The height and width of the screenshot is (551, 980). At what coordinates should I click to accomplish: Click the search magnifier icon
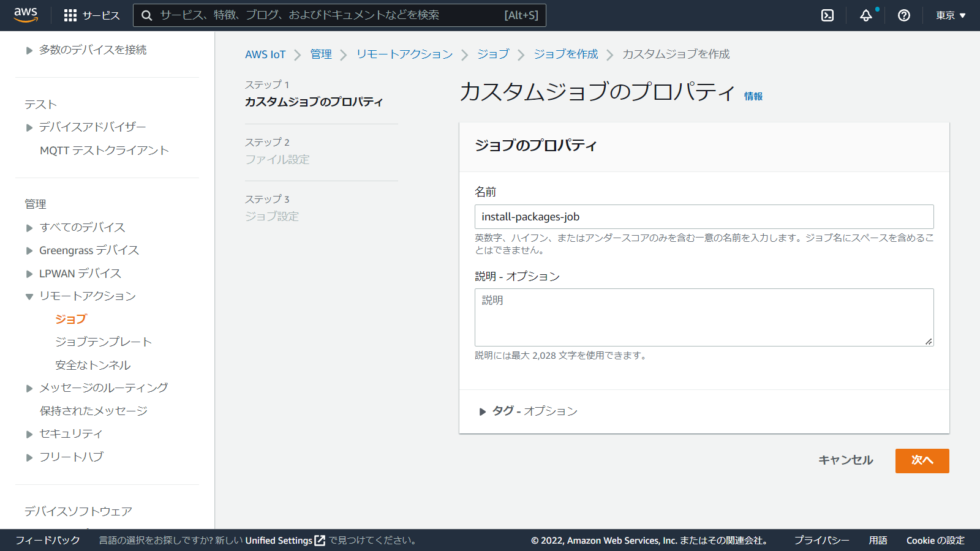[147, 15]
